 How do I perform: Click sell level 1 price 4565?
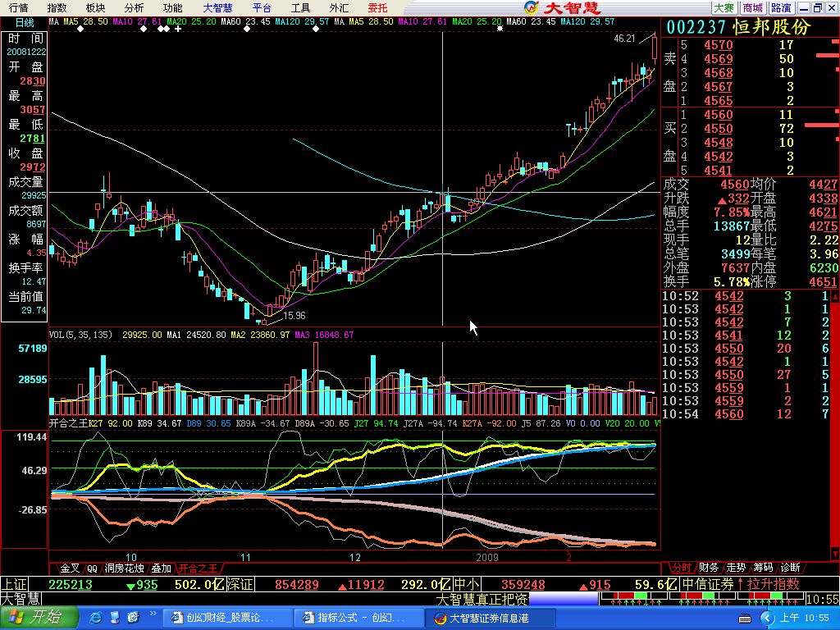pos(719,101)
